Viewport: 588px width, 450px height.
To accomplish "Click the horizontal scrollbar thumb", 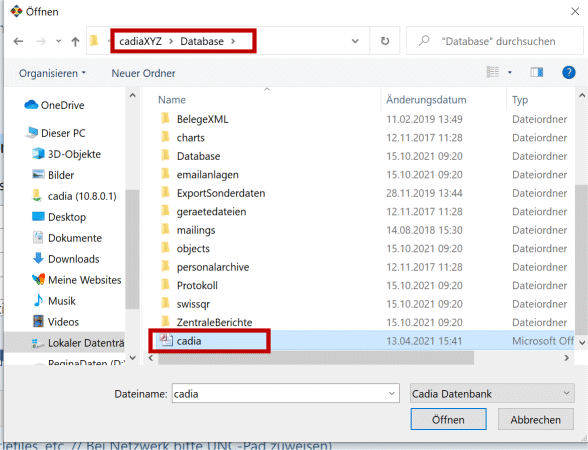I will (x=316, y=358).
